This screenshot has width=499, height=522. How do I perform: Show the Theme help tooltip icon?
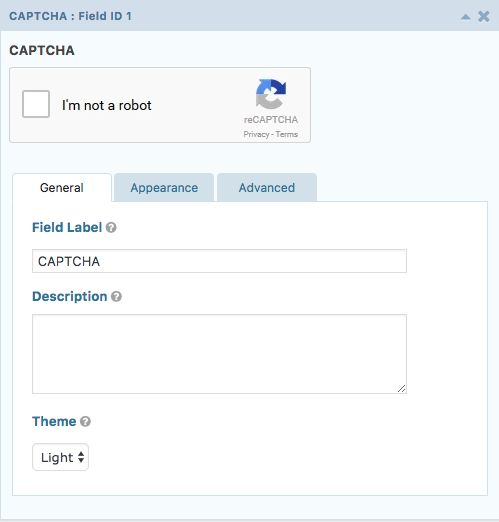tap(85, 422)
